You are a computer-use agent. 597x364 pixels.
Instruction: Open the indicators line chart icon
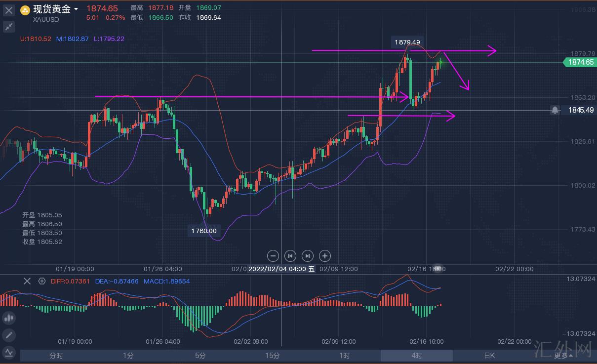coord(9,353)
